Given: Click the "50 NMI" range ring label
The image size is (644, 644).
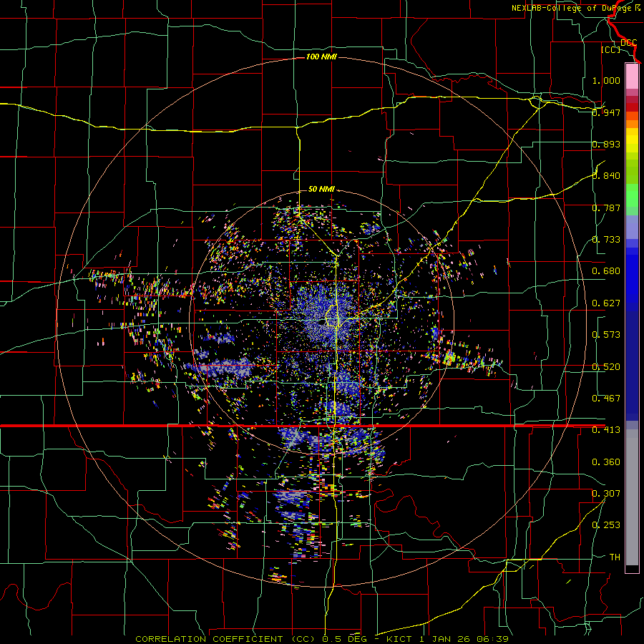Looking at the screenshot, I should (x=321, y=189).
